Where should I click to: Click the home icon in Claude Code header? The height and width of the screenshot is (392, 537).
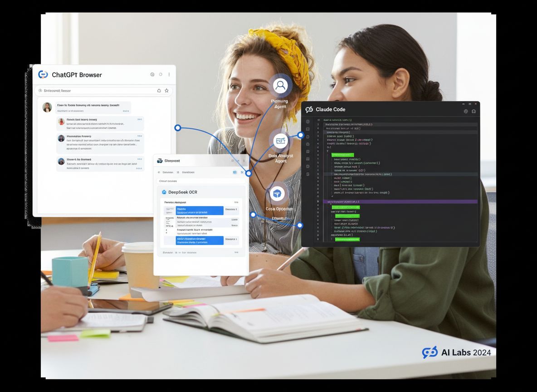(x=474, y=111)
